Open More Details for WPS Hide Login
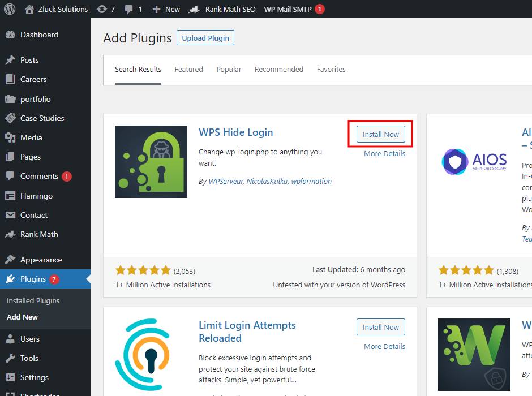Screen dimensions: 532x396 click(384, 153)
